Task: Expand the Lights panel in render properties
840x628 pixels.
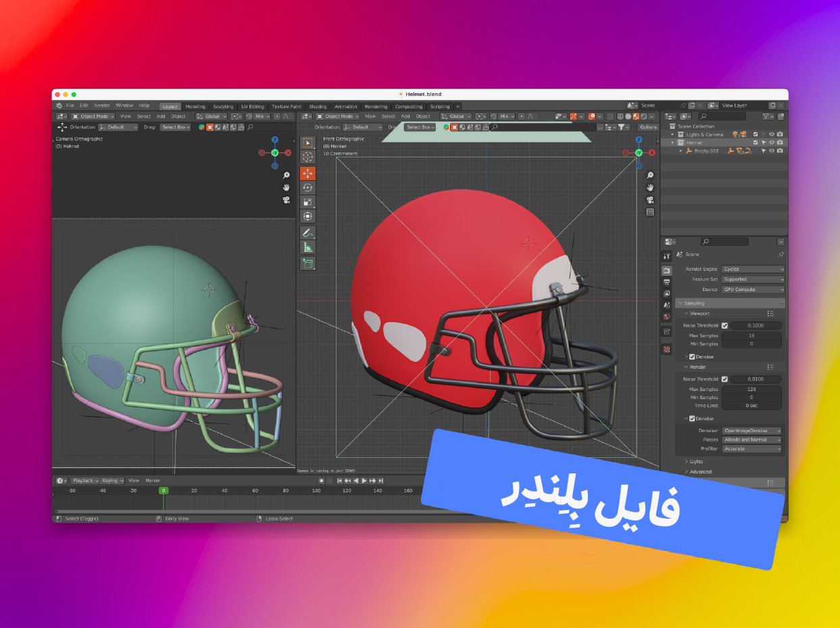Action: point(696,462)
